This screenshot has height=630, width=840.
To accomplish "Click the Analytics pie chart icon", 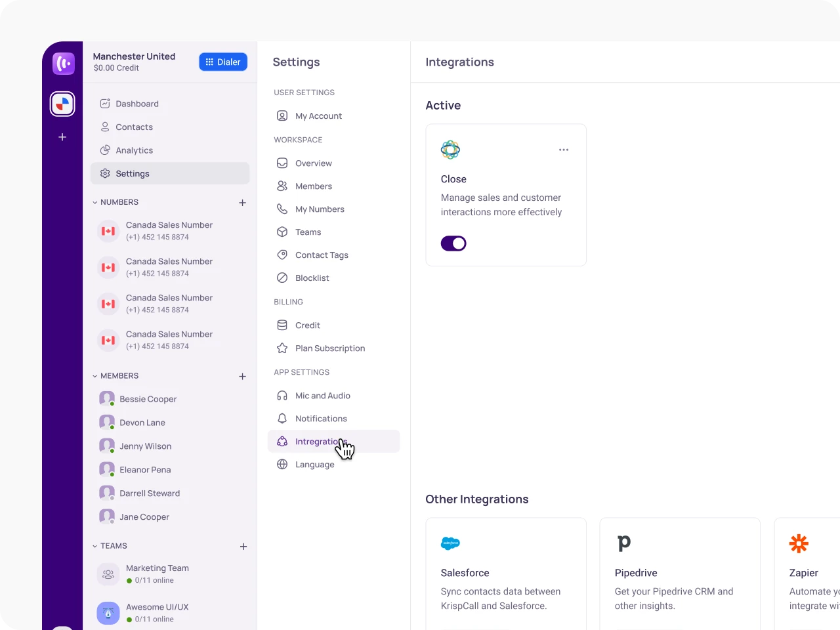I will click(105, 150).
